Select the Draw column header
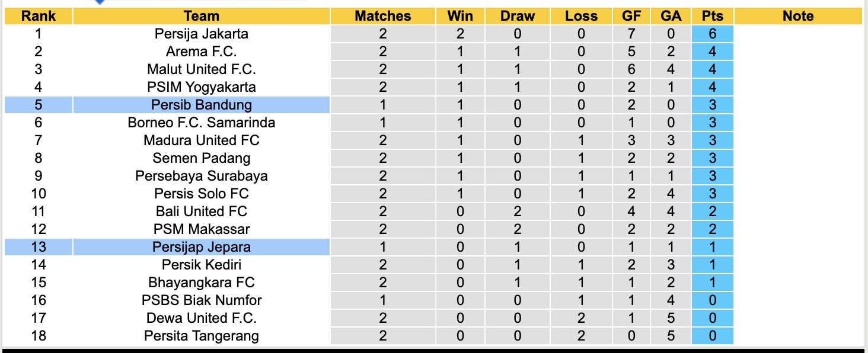 tap(517, 16)
